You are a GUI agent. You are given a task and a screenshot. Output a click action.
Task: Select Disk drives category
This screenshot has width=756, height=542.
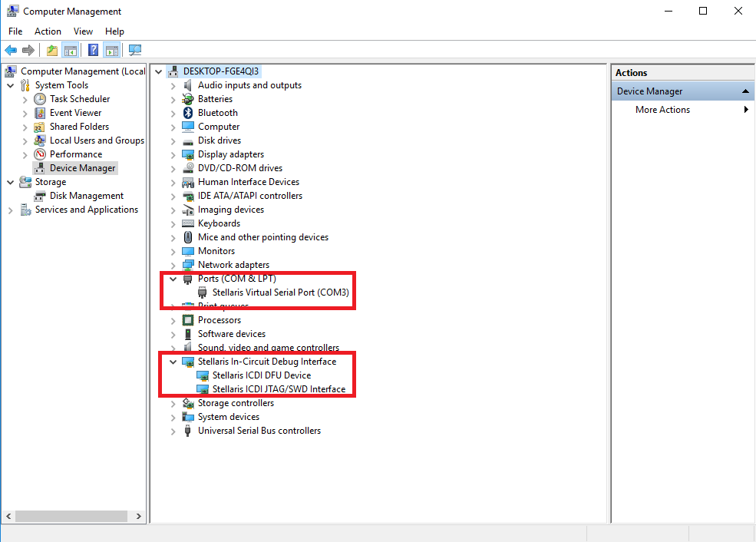pyautogui.click(x=220, y=140)
